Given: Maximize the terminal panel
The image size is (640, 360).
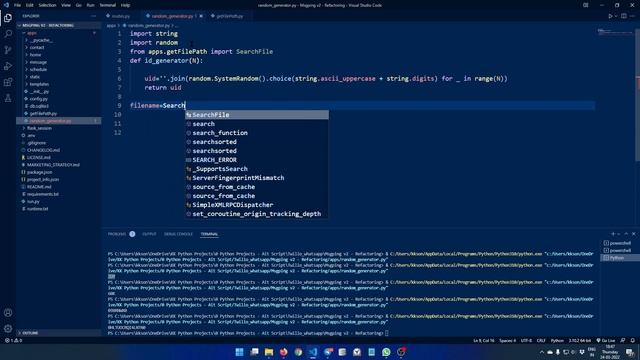Looking at the screenshot, I should [626, 234].
